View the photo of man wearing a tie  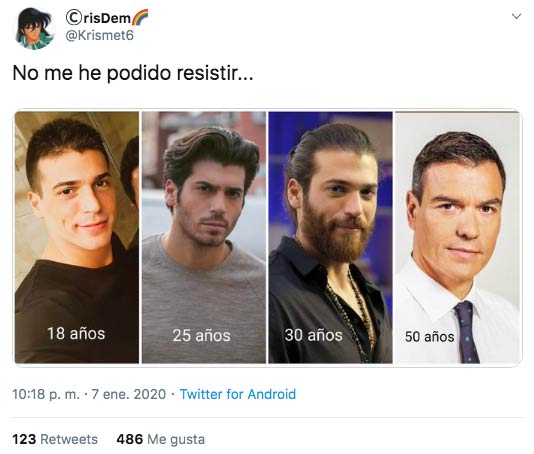[x=457, y=237]
